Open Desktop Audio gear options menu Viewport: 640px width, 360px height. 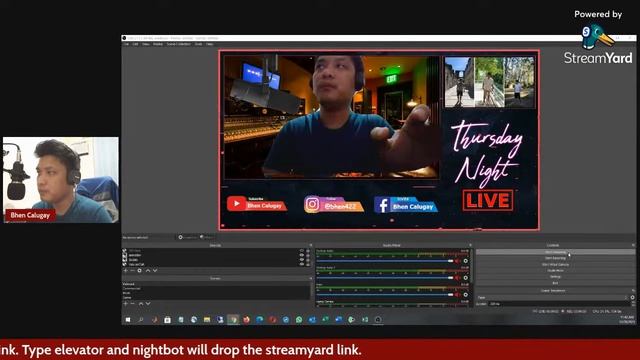pos(466,261)
